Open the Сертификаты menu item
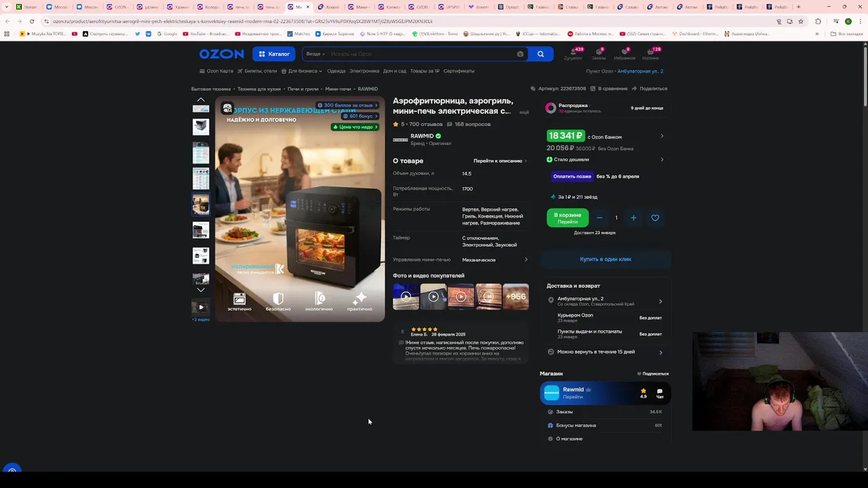The image size is (868, 488). coord(459,71)
